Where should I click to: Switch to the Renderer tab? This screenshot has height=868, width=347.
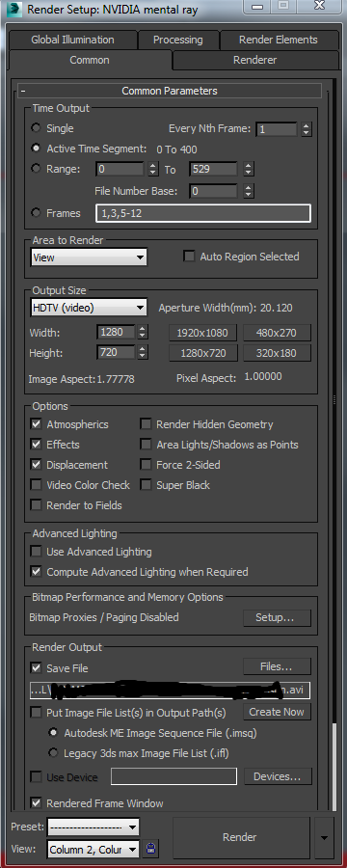coord(255,60)
